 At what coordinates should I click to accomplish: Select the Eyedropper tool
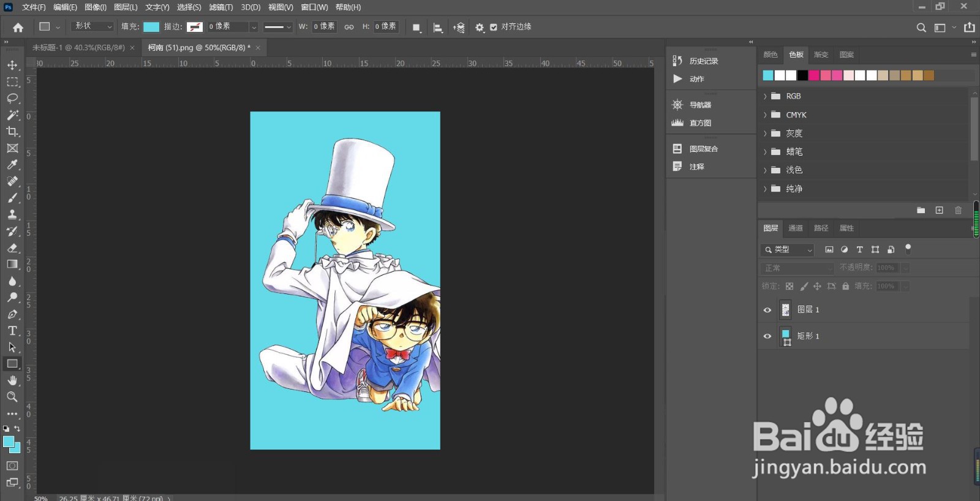[12, 165]
